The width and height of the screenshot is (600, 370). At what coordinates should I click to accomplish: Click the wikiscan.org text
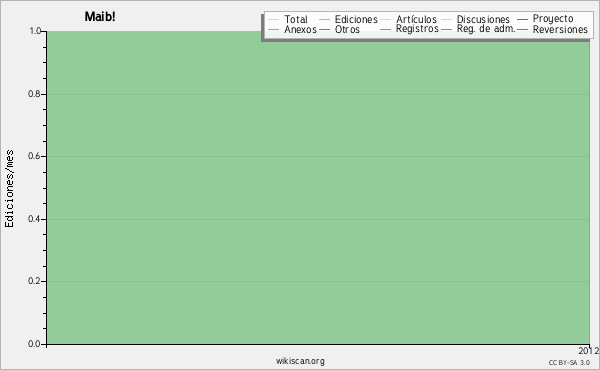300,361
